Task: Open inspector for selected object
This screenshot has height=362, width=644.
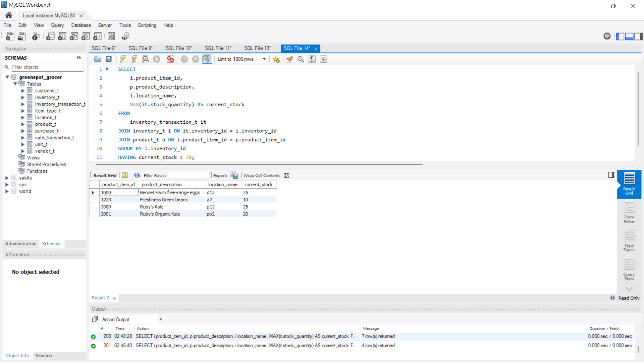Action: click(36, 36)
